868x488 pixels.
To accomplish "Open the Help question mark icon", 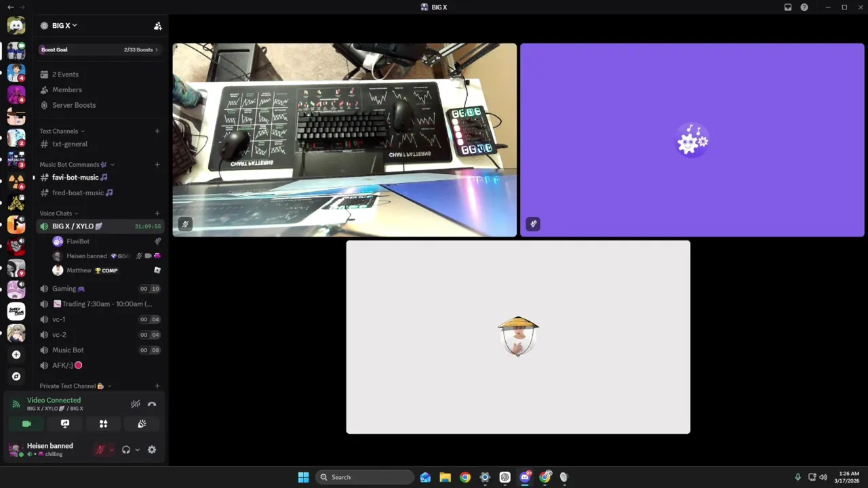I will pyautogui.click(x=804, y=7).
